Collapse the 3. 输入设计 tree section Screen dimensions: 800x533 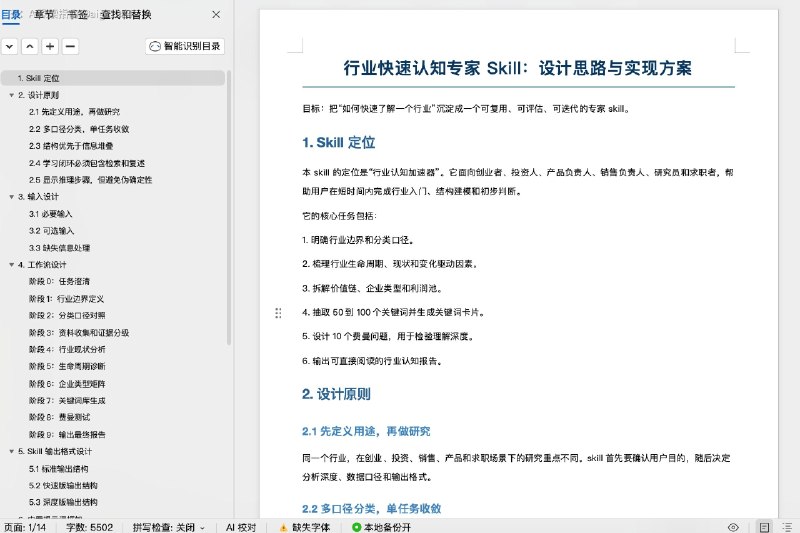[x=11, y=196]
